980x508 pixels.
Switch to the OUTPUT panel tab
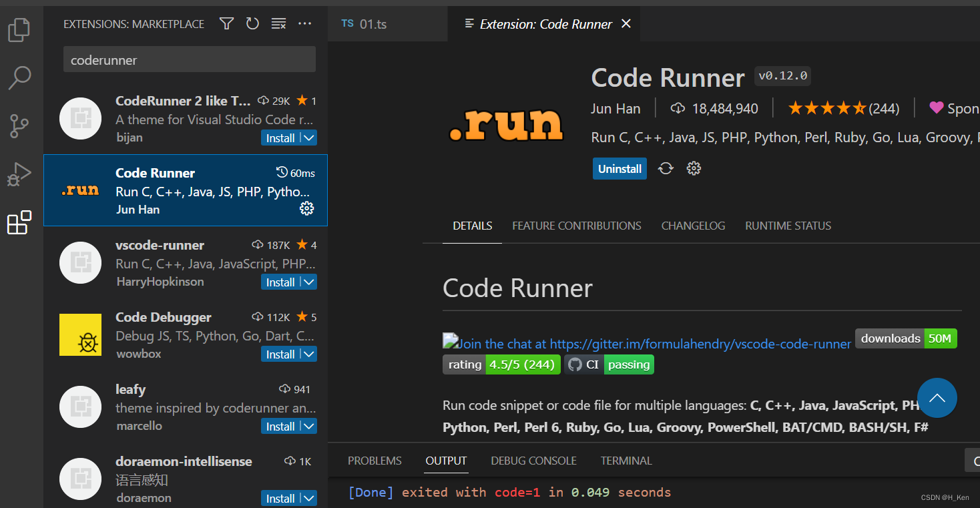point(446,461)
